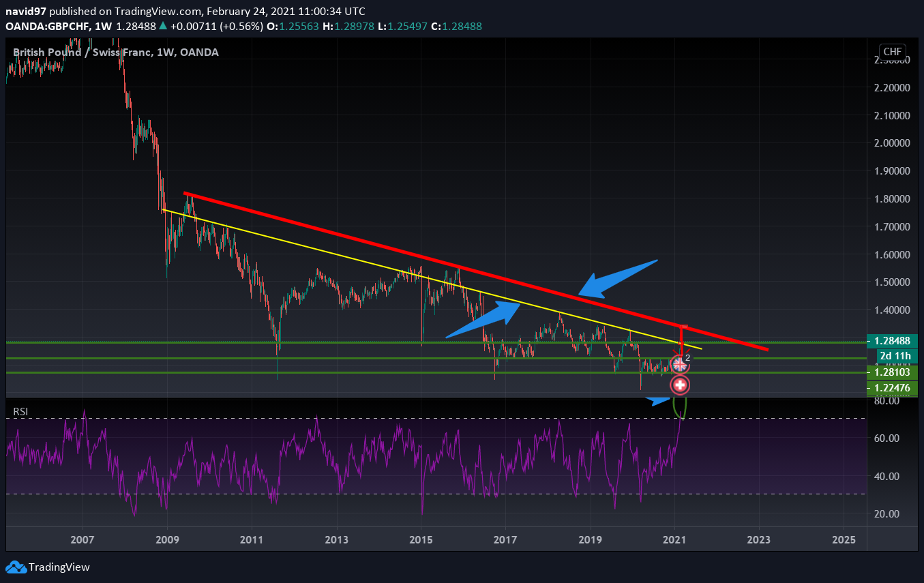924x583 pixels.
Task: Click the 1.28103 green price label
Action: coord(893,372)
